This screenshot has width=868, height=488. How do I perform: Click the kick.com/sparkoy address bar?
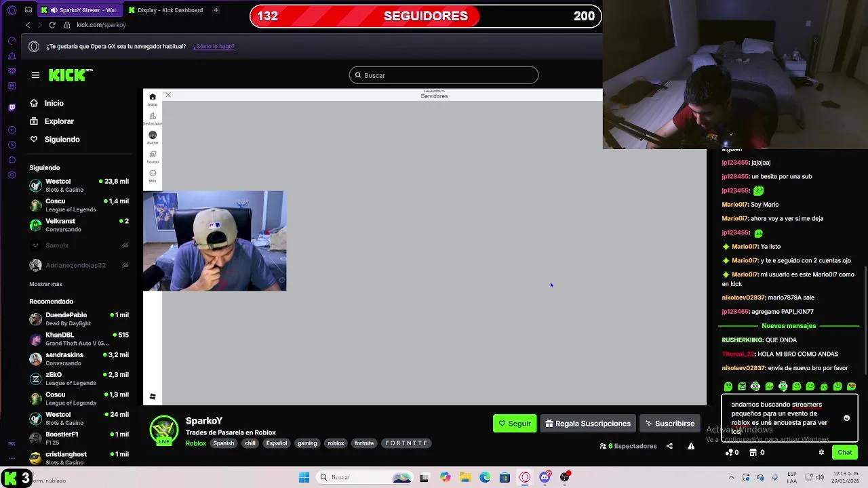[x=101, y=25]
